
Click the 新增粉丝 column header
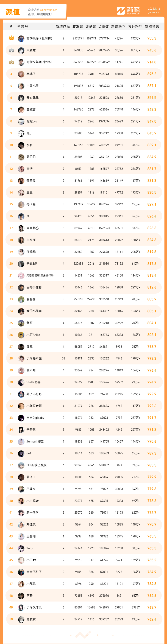(x=118, y=26)
